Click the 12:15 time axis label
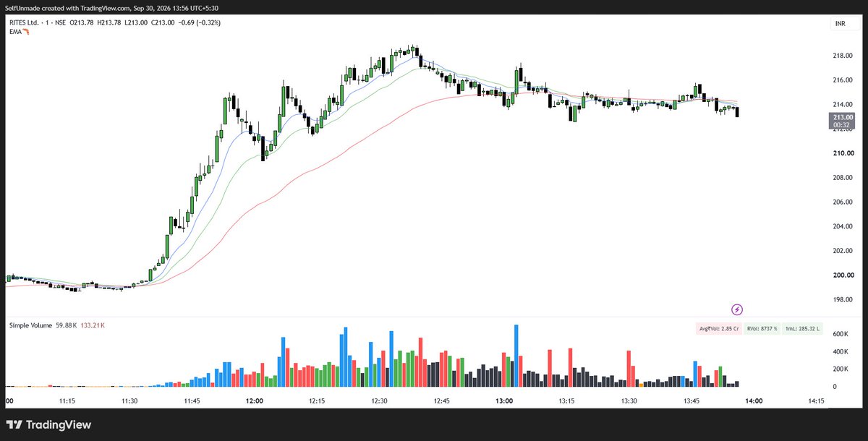 (x=317, y=401)
